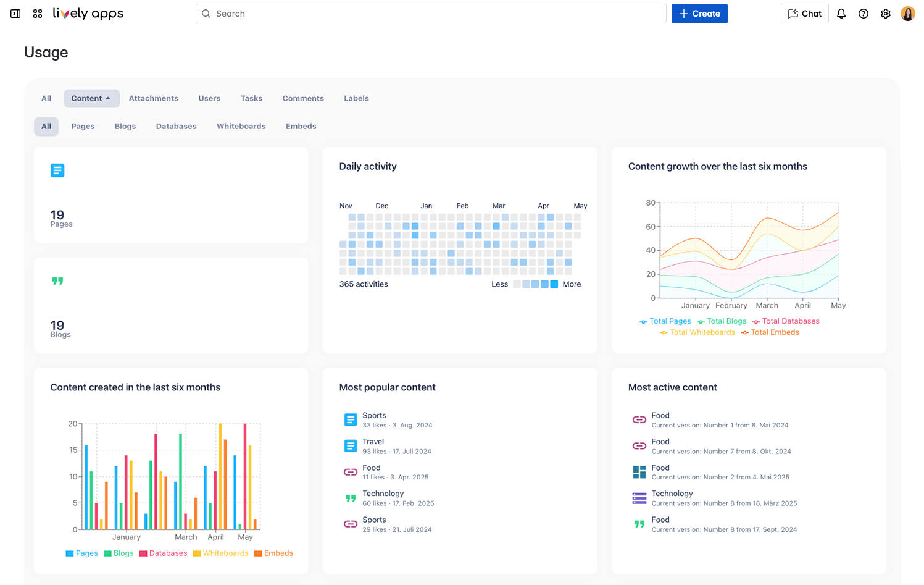Image resolution: width=924 pixels, height=585 pixels.
Task: Toggle the sidebar panel icon
Action: point(15,14)
